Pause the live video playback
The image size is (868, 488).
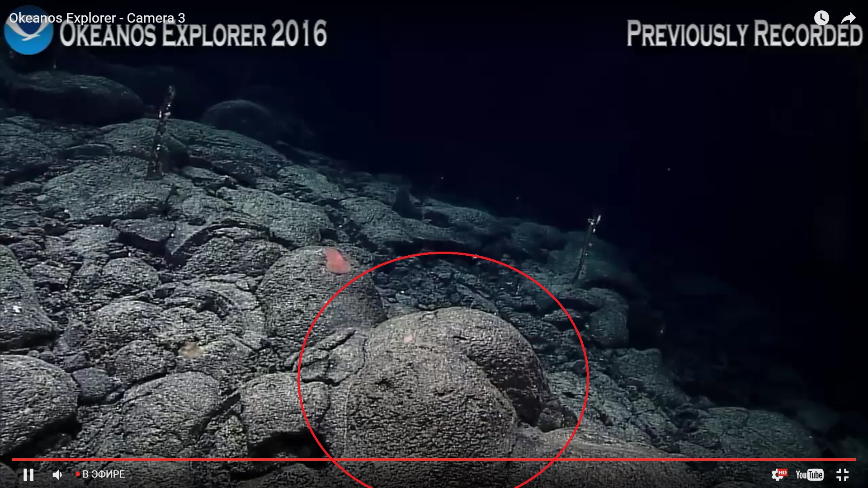point(28,474)
